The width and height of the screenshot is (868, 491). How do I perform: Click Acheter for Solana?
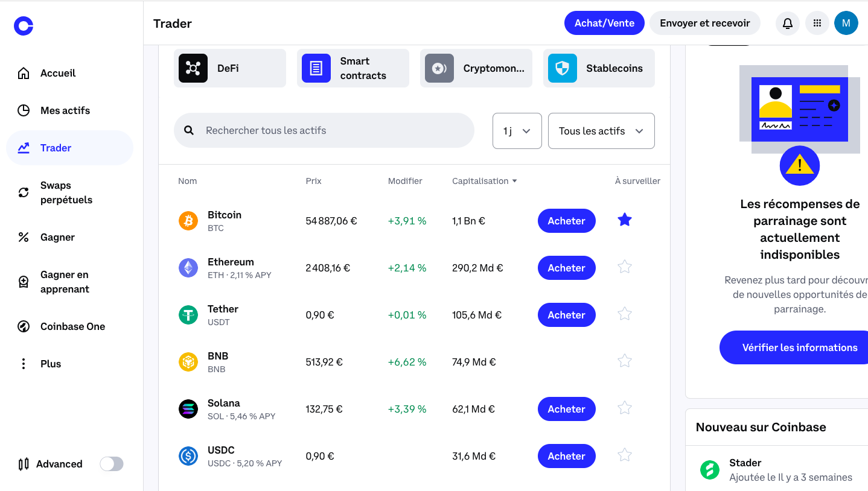coord(566,408)
